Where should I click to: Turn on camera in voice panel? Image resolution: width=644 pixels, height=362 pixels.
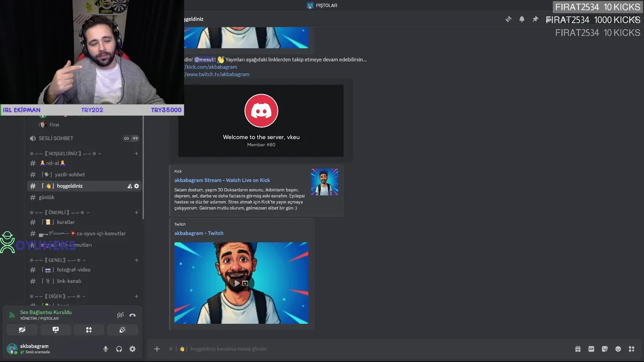(22, 330)
